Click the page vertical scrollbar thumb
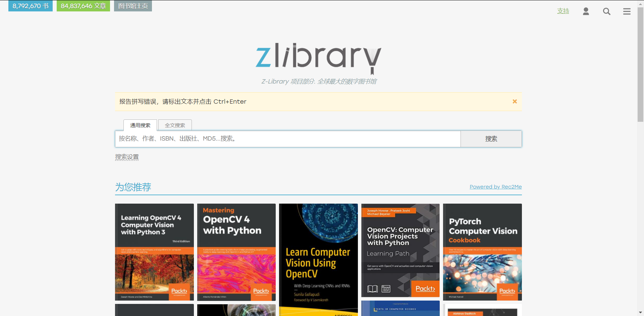Viewport: 644px width, 316px height. [x=640, y=64]
